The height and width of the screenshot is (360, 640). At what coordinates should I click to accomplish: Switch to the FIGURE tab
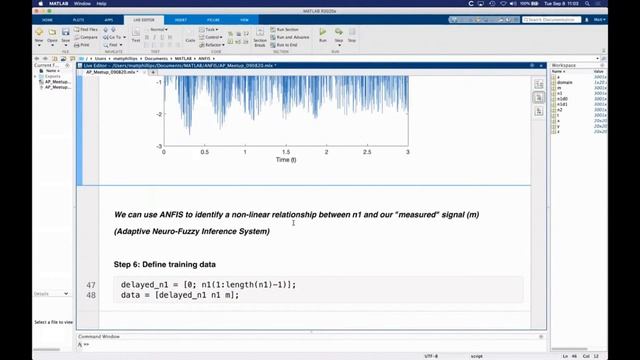[x=213, y=20]
